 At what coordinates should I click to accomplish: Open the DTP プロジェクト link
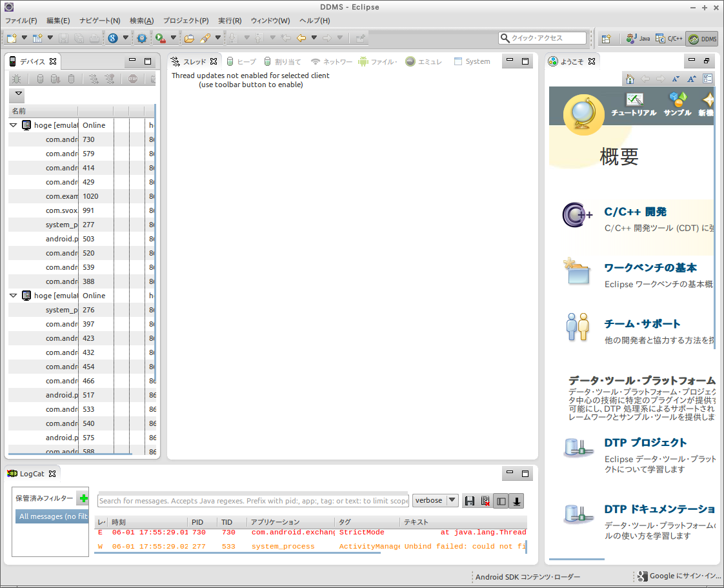[645, 443]
